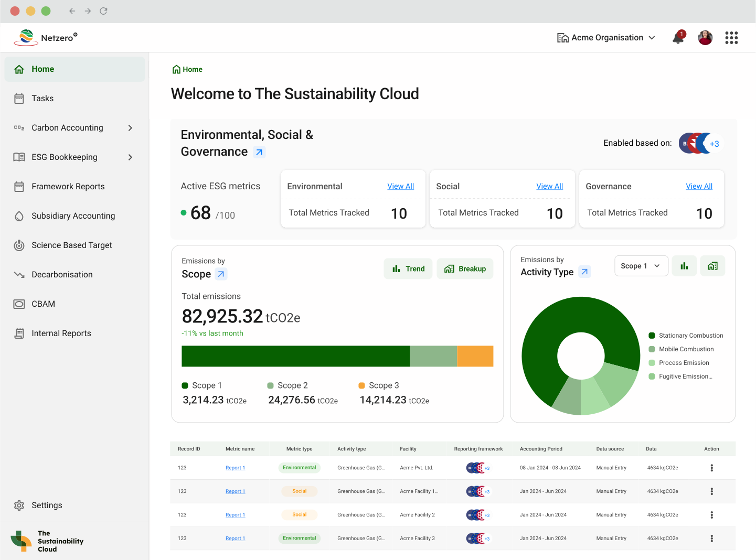This screenshot has height=560, width=756.
Task: Click the Mobile Combustion legend entry
Action: click(x=681, y=349)
